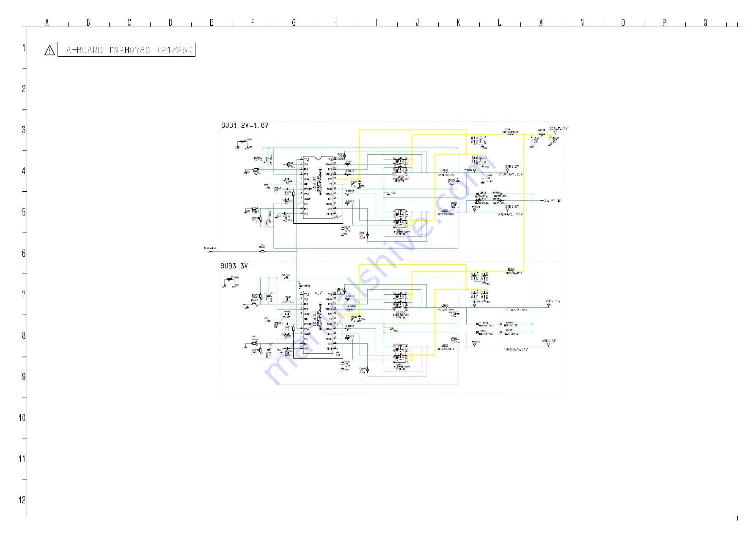Select the SUB1.8V output label
The width and height of the screenshot is (756, 534).
[x=512, y=206]
